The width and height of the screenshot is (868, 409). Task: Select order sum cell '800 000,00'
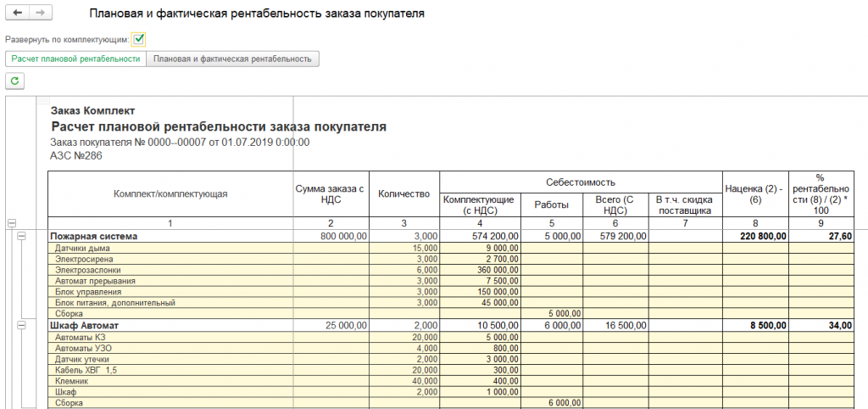331,237
